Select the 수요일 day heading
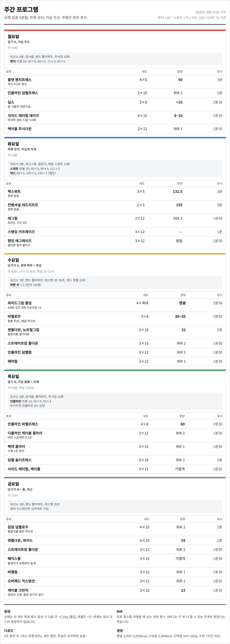Screen dimensions: 230x644 click(13, 260)
